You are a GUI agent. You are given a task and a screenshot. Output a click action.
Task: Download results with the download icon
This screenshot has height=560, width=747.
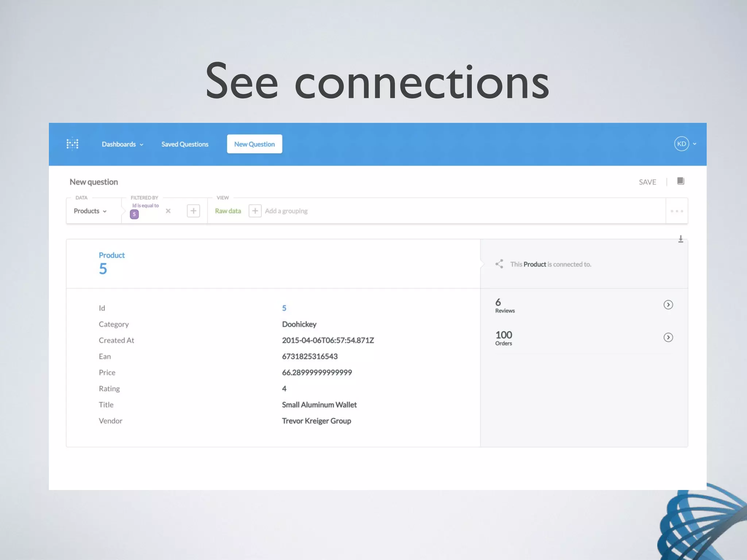[681, 239]
